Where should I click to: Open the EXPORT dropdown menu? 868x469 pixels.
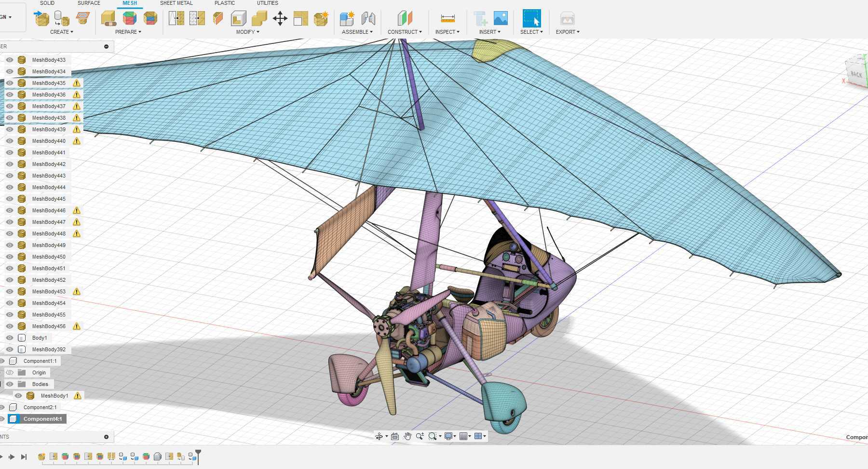568,32
